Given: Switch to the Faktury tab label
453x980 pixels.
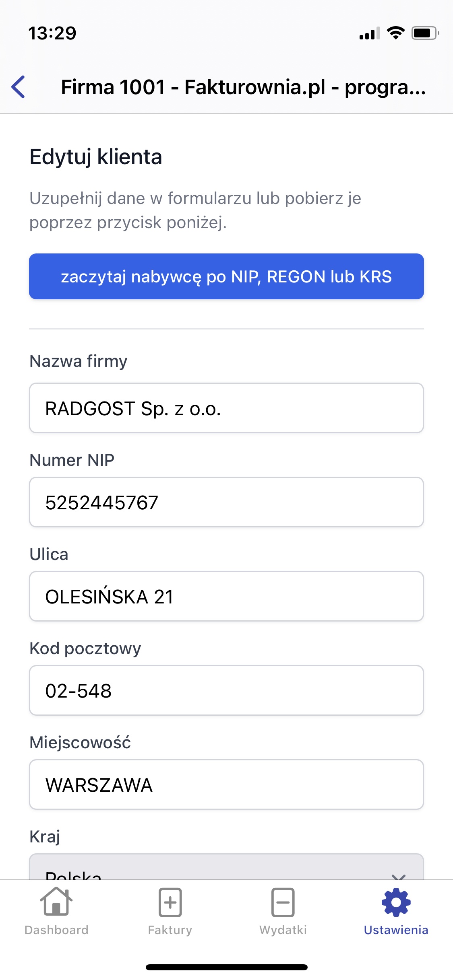Looking at the screenshot, I should tap(170, 930).
